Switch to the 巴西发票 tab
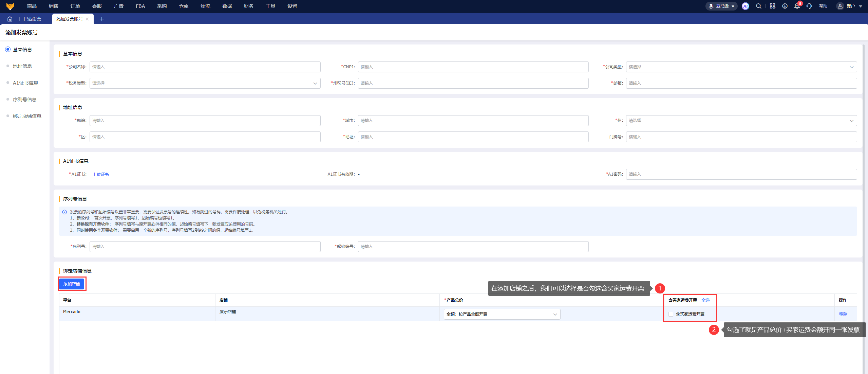 (33, 19)
